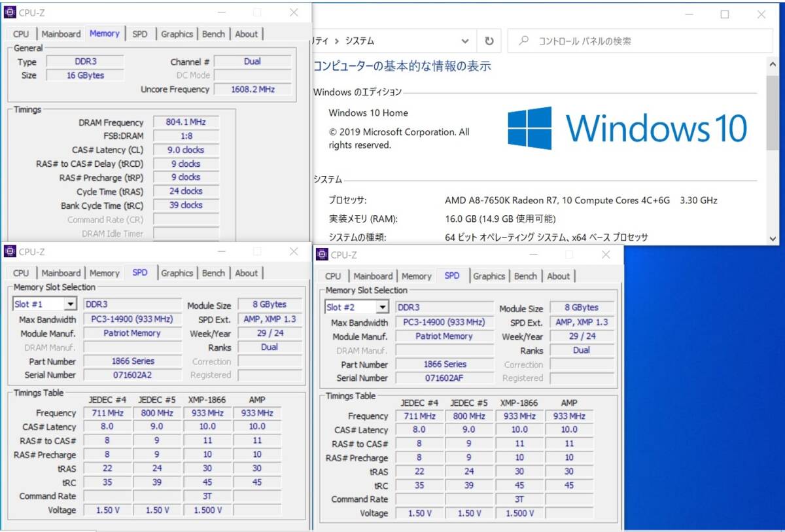Click the Bank Cycle Time value 39 clocks
Screen dimensions: 785x532
point(186,205)
